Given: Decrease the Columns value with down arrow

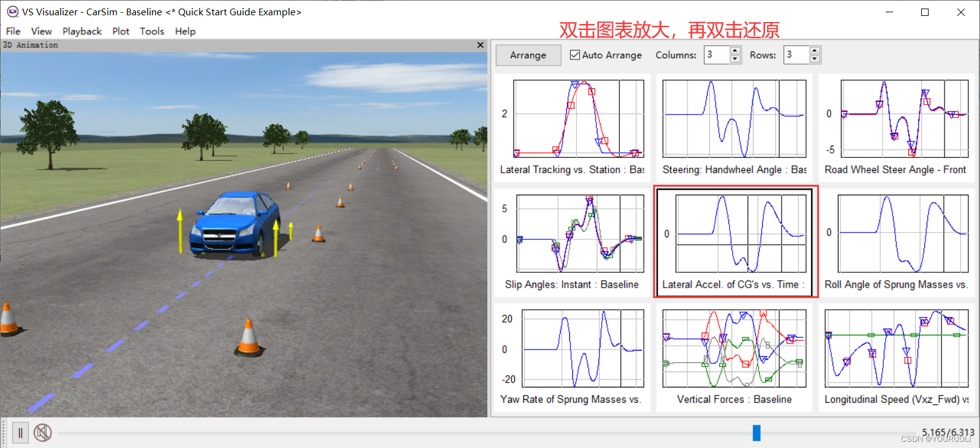Looking at the screenshot, I should (736, 59).
